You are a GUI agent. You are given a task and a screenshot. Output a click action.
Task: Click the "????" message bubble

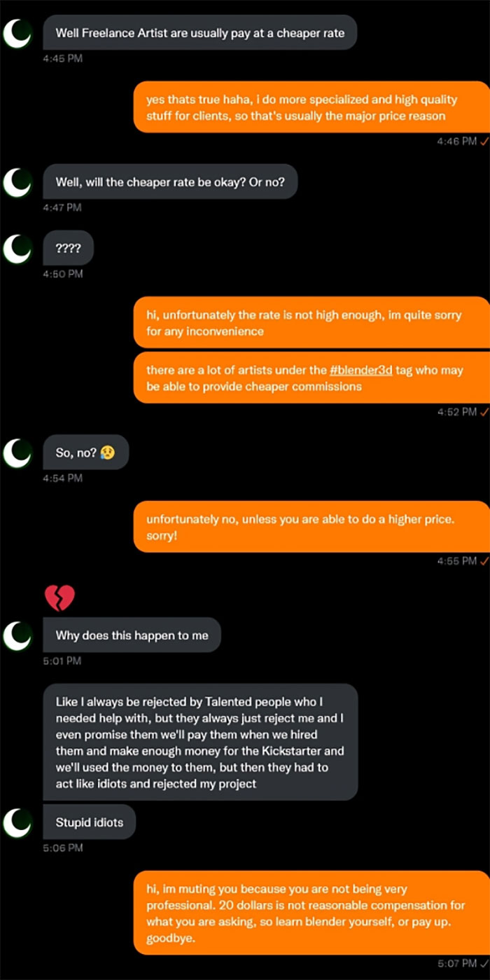pyautogui.click(x=68, y=248)
